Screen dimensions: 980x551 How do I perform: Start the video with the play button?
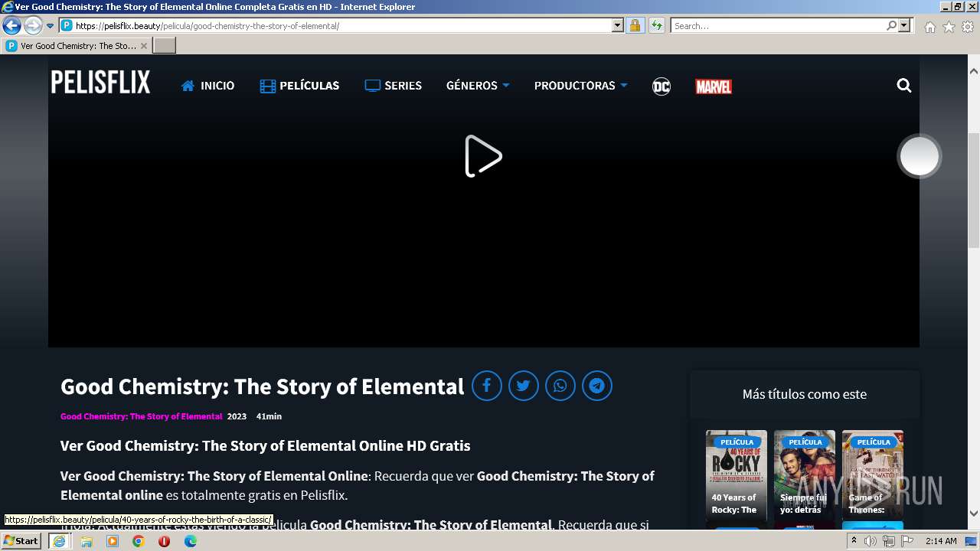point(483,156)
